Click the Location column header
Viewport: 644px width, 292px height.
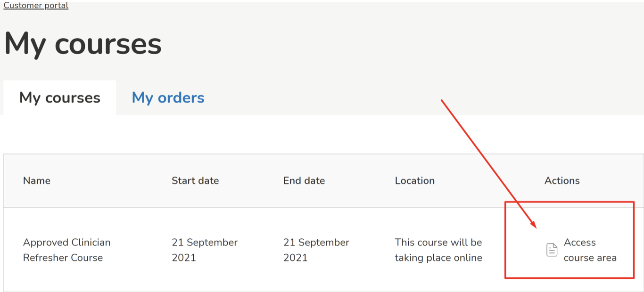[x=415, y=180]
